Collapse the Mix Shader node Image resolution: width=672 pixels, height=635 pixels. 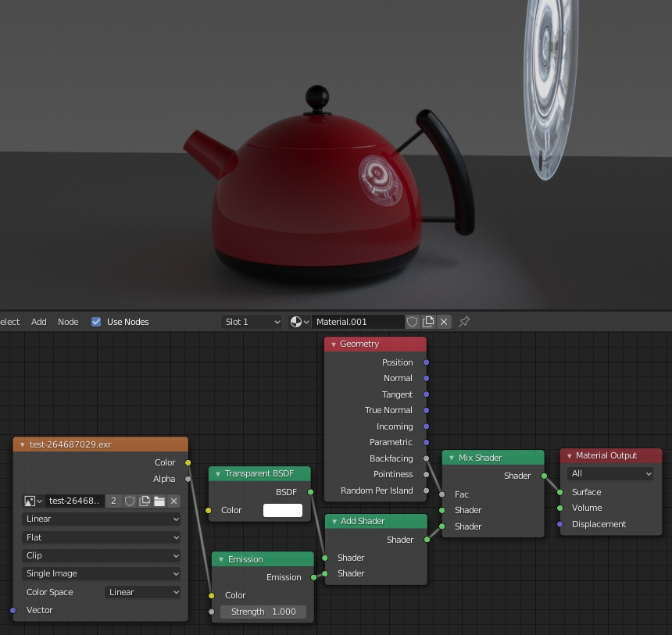click(x=452, y=458)
